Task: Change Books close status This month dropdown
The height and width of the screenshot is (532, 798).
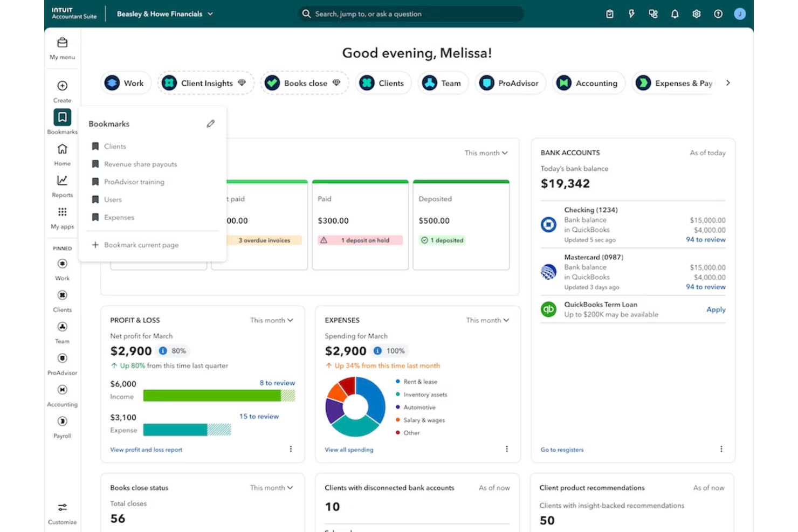Action: click(272, 488)
